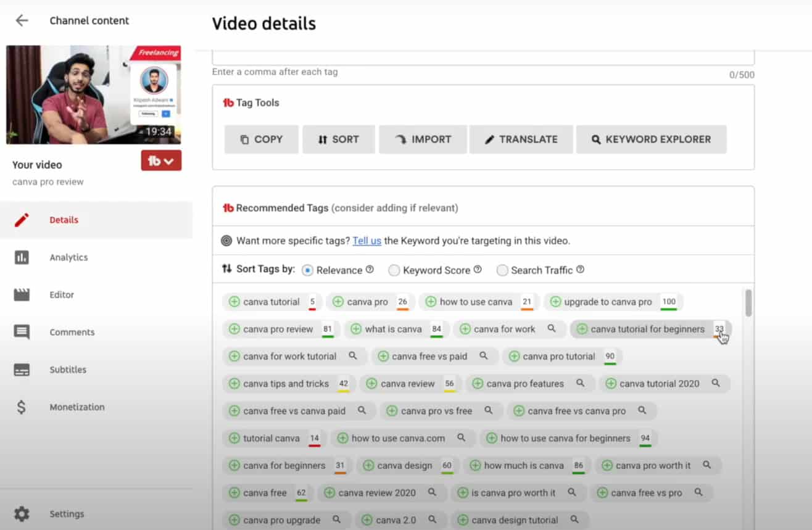Search score for 'canva design tutorial' tag
This screenshot has width=812, height=530.
tap(574, 520)
